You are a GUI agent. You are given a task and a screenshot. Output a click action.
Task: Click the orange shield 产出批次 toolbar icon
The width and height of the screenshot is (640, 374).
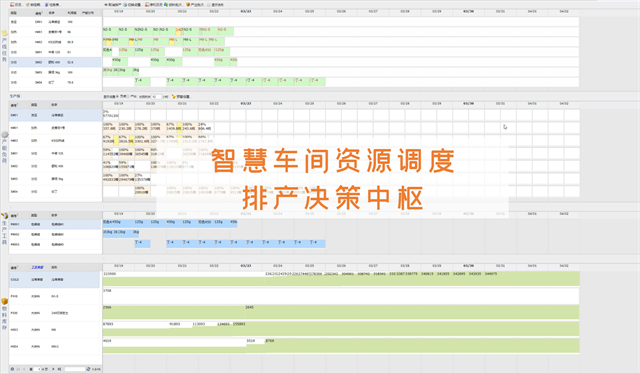tap(188, 5)
